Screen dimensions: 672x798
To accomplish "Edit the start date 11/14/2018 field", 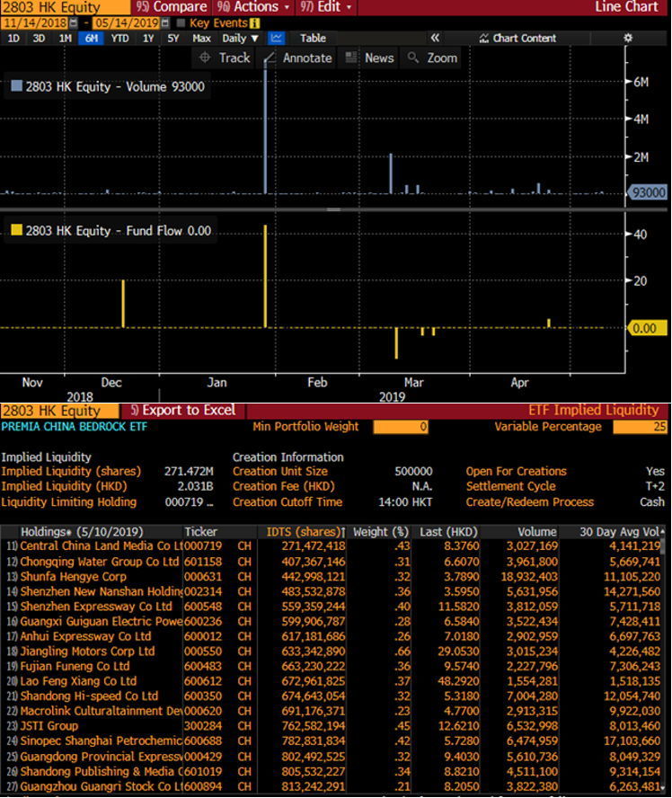I will [x=35, y=22].
